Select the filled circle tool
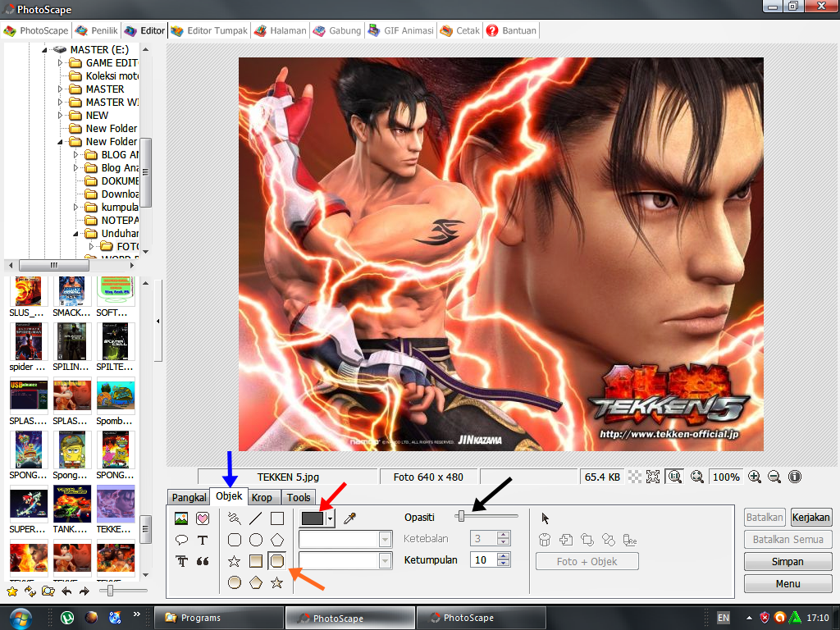 click(234, 582)
